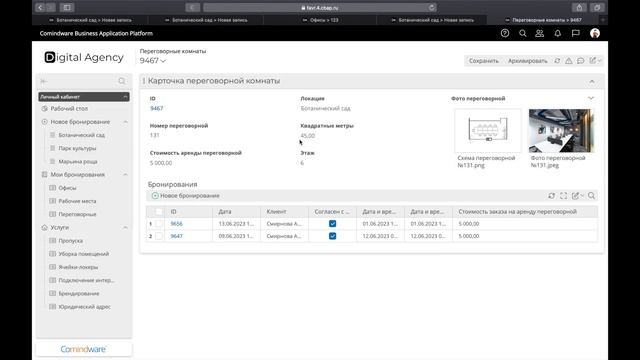Viewport: 640px width, 360px height.
Task: Click the warning triangle icon
Action: coord(569,61)
